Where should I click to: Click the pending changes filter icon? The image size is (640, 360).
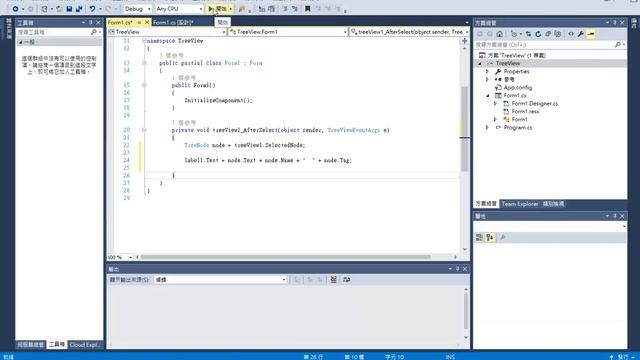pos(514,34)
